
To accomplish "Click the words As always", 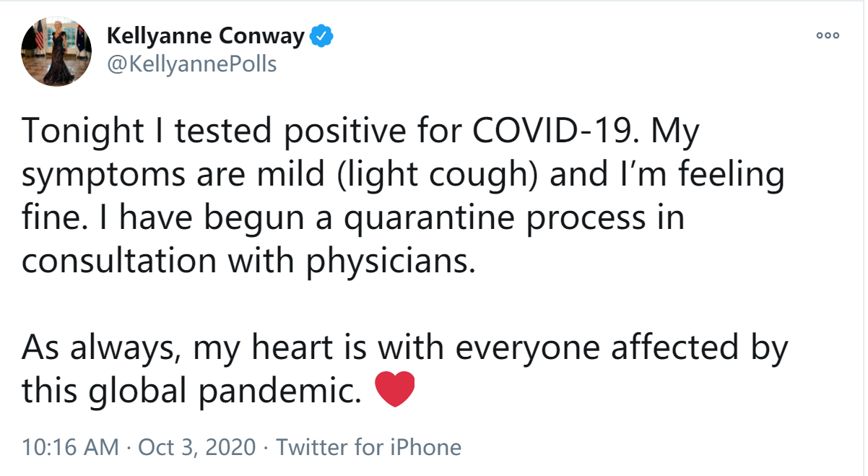I will click(100, 347).
